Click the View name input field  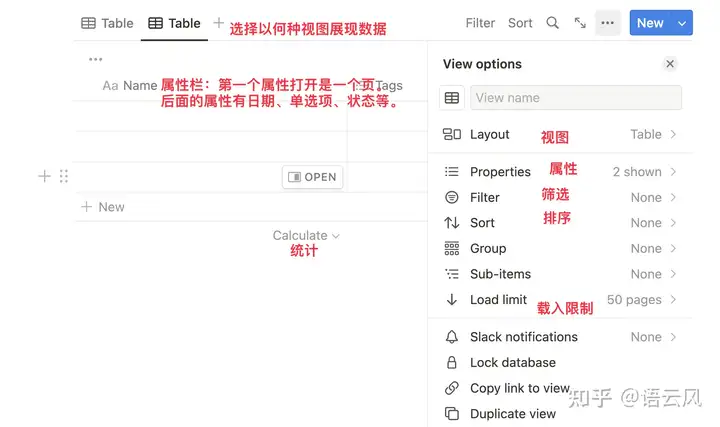tap(577, 98)
